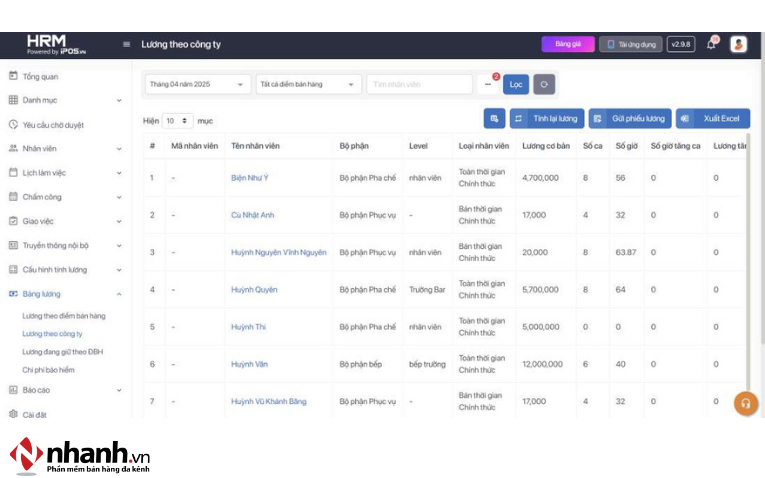Screen dimensions: 765x478
Task: Click the orange support headset icon
Action: pyautogui.click(x=745, y=403)
